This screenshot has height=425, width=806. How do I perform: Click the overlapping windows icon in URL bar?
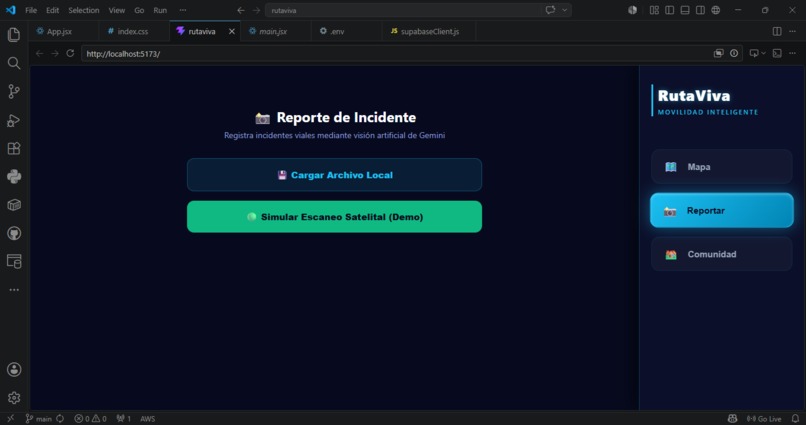coord(719,53)
